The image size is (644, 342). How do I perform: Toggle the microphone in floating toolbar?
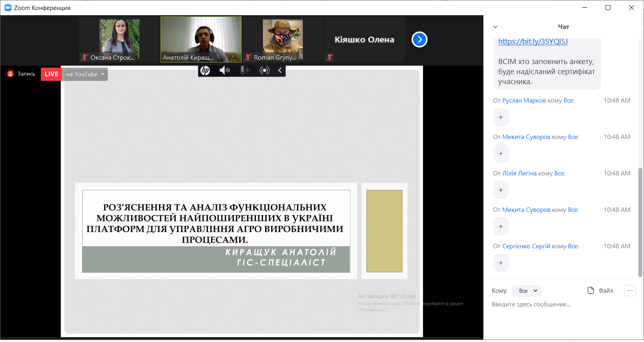pos(244,70)
